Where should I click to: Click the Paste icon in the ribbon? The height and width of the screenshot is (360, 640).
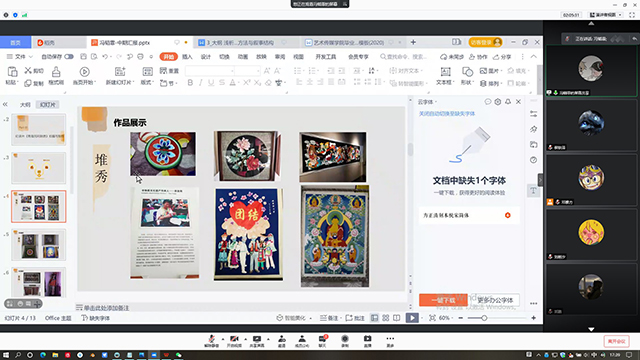[x=12, y=72]
